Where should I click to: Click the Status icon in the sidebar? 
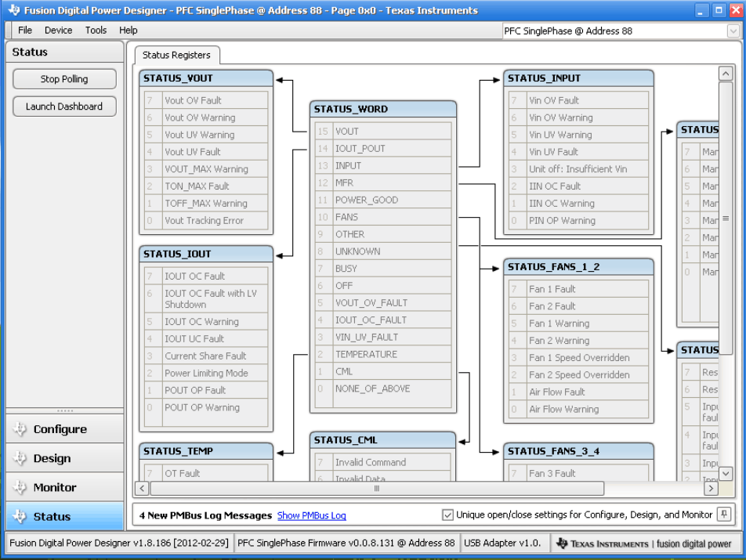click(20, 516)
